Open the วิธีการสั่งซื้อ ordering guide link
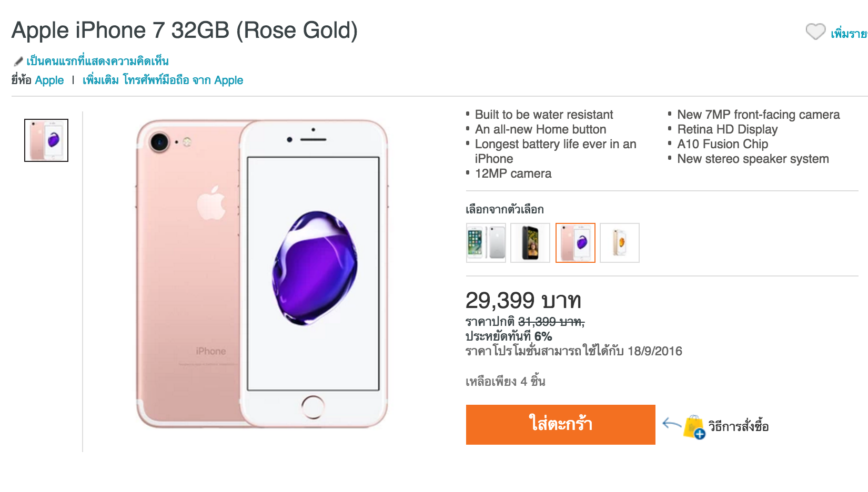The height and width of the screenshot is (492, 868). [x=738, y=426]
